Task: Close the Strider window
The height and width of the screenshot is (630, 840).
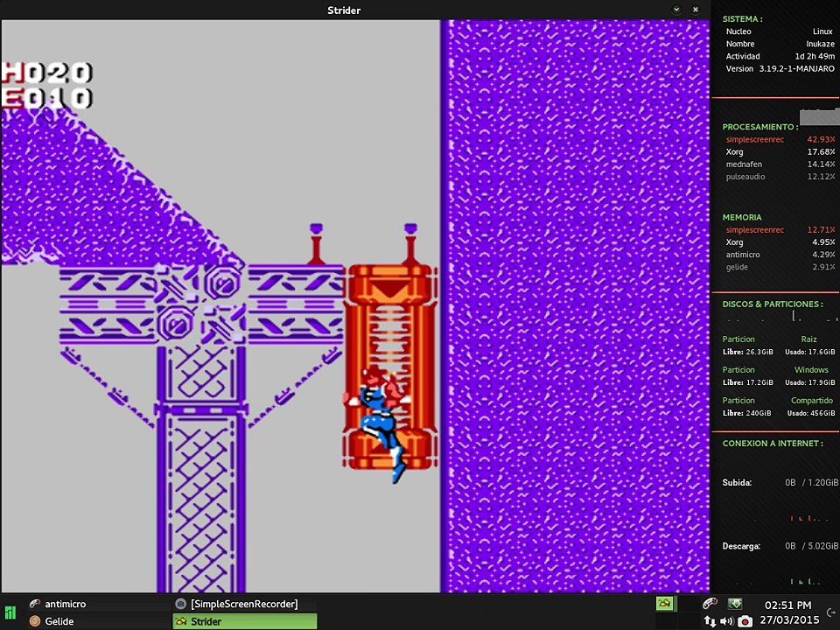Action: point(696,10)
